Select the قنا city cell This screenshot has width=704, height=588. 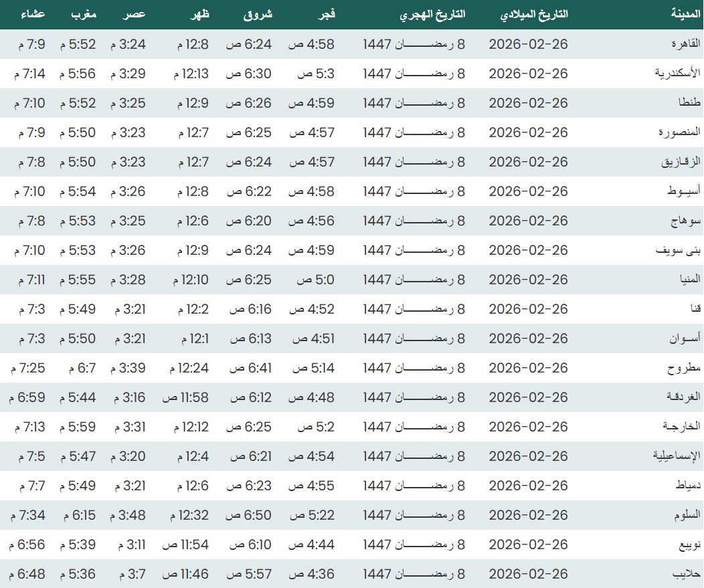(695, 309)
